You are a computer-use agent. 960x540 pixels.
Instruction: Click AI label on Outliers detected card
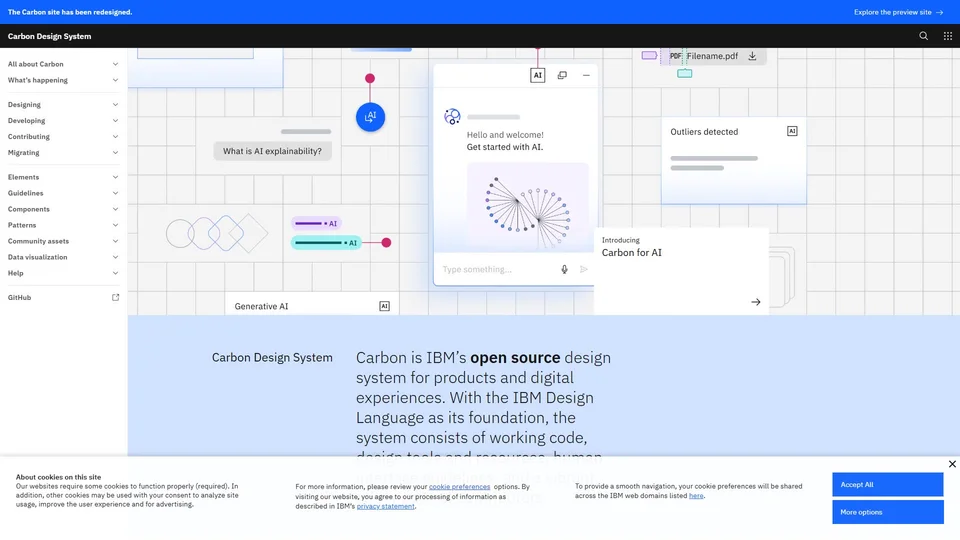[792, 131]
